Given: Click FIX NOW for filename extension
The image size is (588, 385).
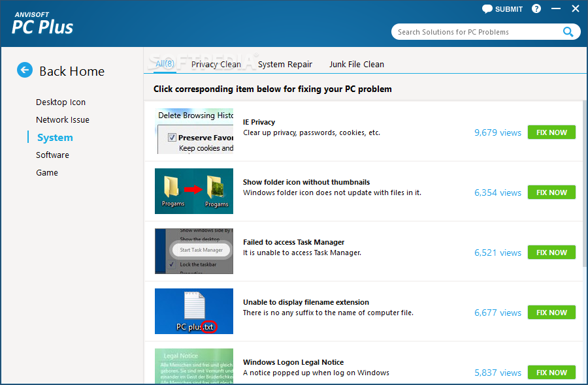Looking at the screenshot, I should click(x=551, y=313).
